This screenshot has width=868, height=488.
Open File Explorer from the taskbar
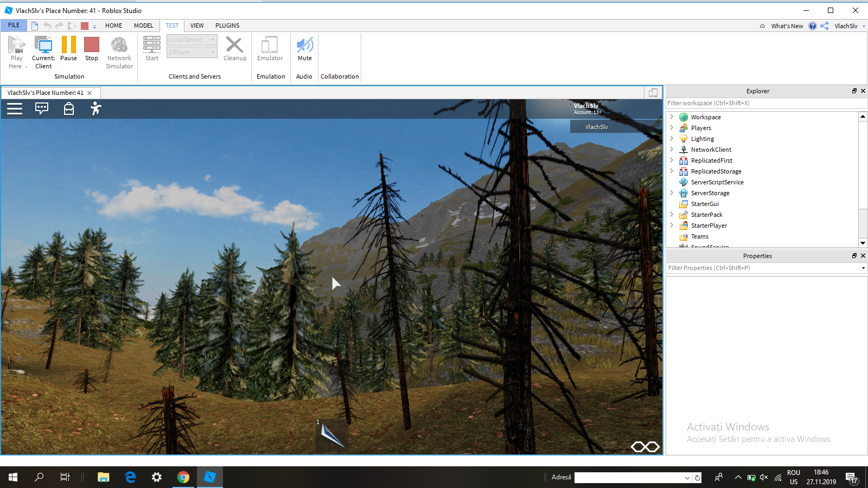(x=103, y=477)
